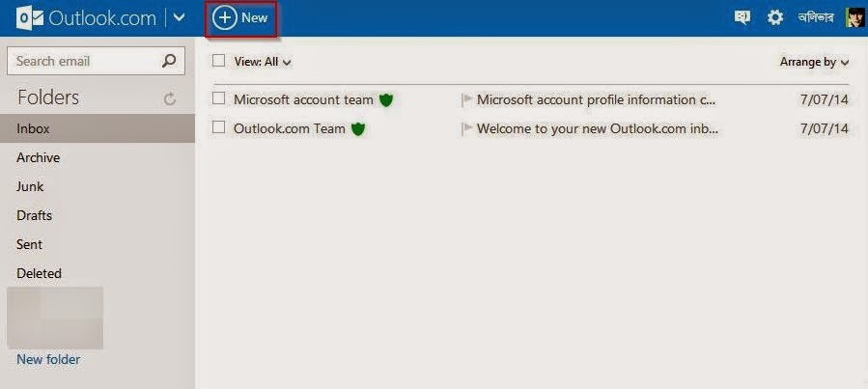This screenshot has width=868, height=389.
Task: Open the settings gear icon
Action: 775,17
